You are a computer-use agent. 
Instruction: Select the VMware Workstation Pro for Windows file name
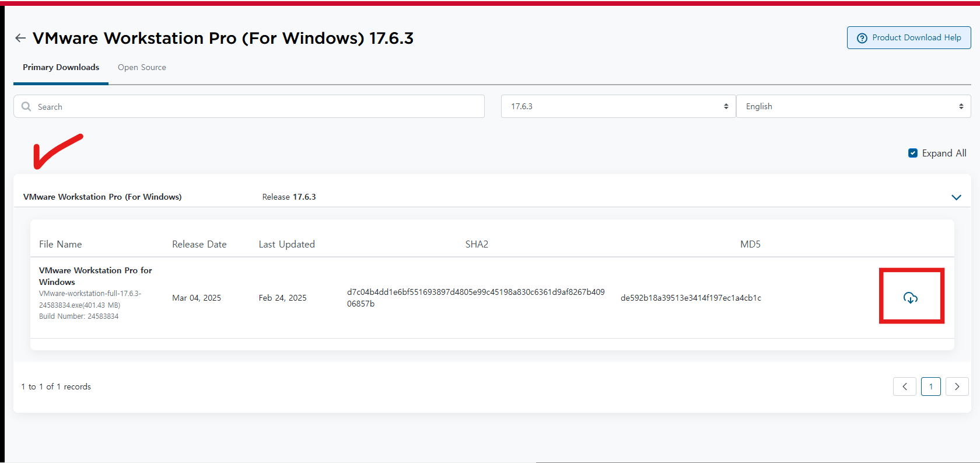[x=96, y=276]
